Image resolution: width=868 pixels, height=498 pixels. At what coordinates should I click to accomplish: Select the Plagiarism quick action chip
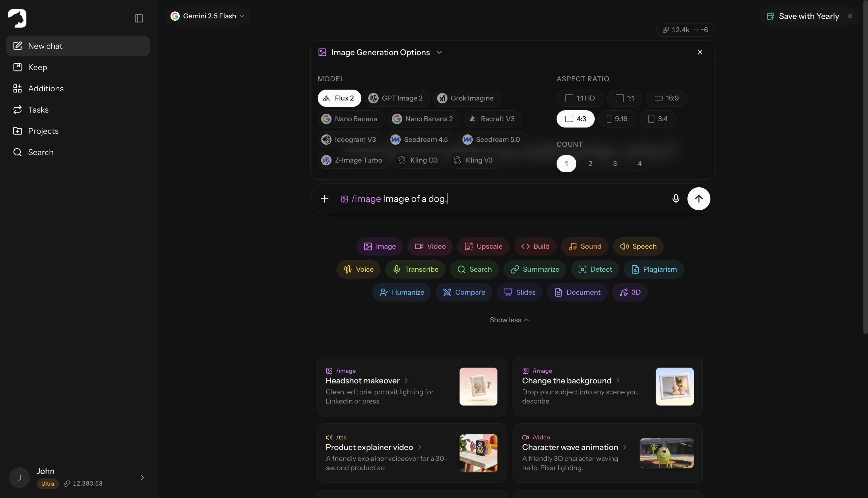pos(654,269)
